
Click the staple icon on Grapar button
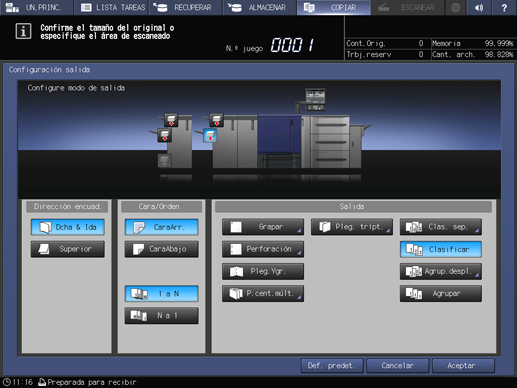236,227
